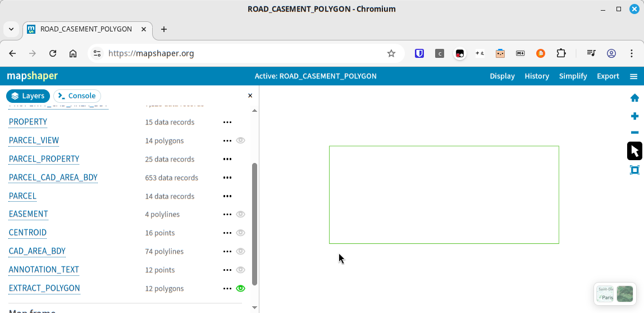The image size is (644, 313).
Task: Open the PARCEL_VIEW layer options menu
Action: tap(227, 140)
